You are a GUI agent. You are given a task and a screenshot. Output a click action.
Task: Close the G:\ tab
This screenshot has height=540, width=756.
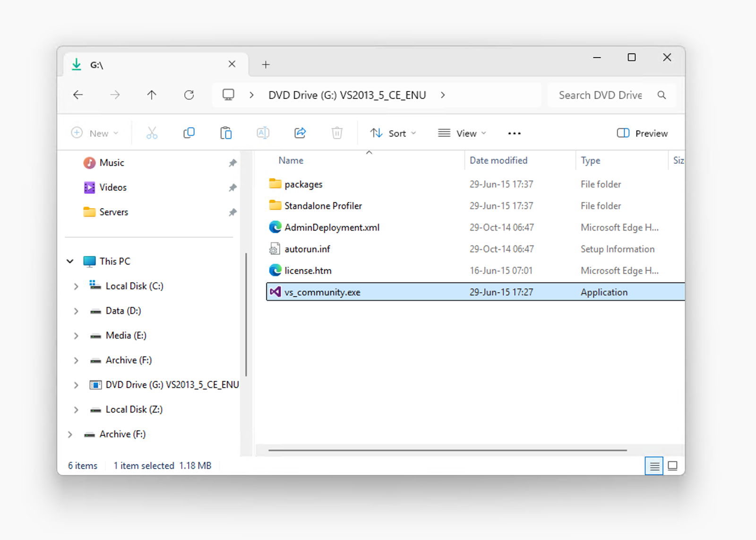[x=232, y=64]
